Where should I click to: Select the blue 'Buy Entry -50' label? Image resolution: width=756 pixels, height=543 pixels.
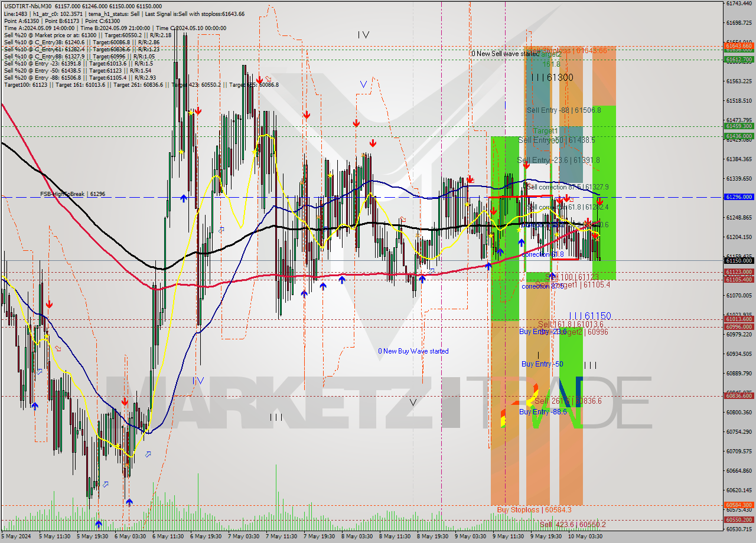point(542,364)
